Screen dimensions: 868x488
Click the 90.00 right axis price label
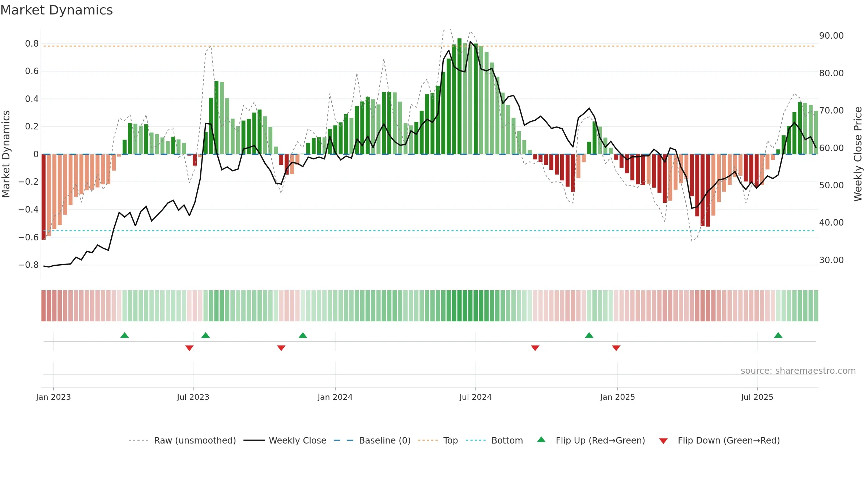831,36
